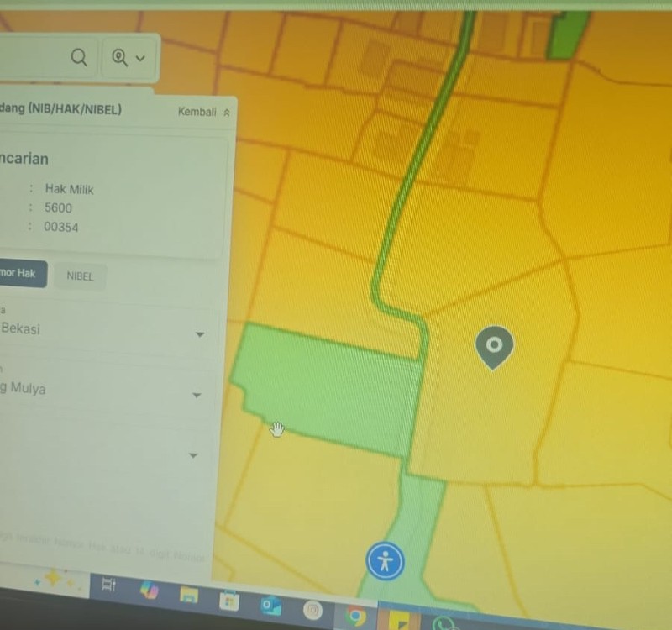Open the Mulya village dropdown
The image size is (672, 630).
(x=196, y=395)
